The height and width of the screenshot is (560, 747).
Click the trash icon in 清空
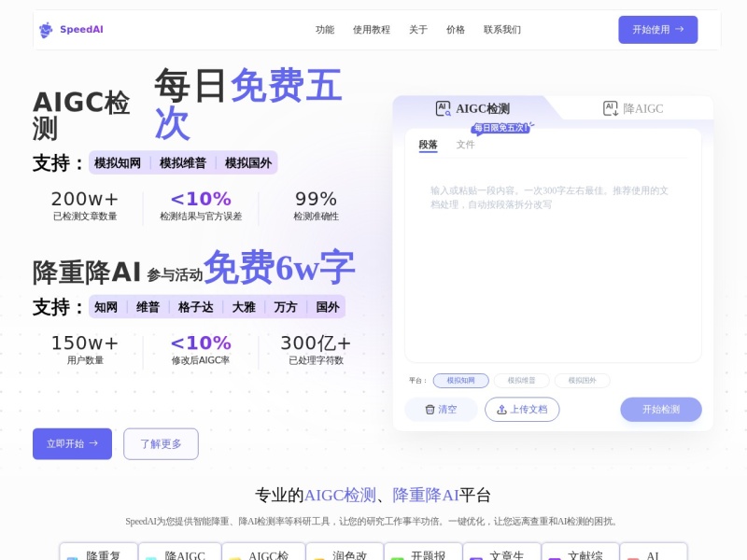tap(430, 410)
